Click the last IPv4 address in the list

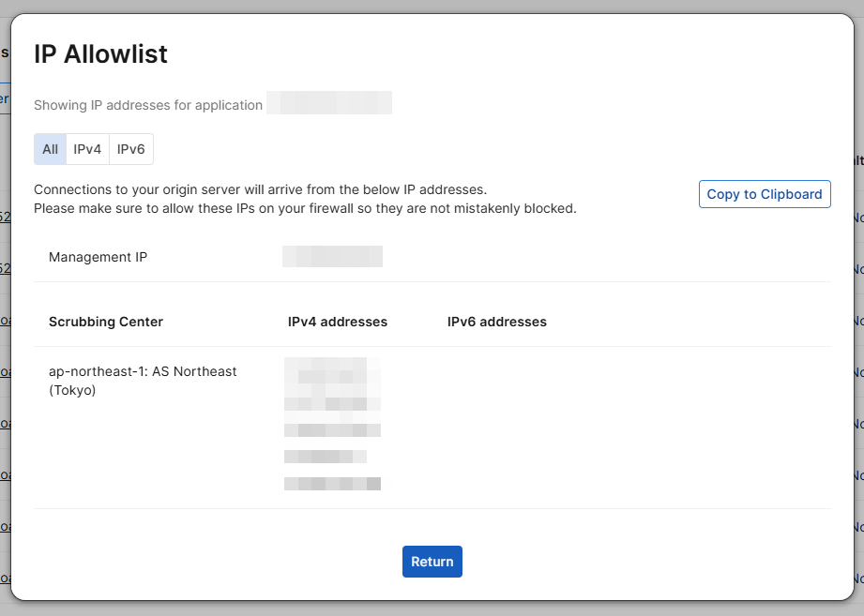[x=332, y=483]
